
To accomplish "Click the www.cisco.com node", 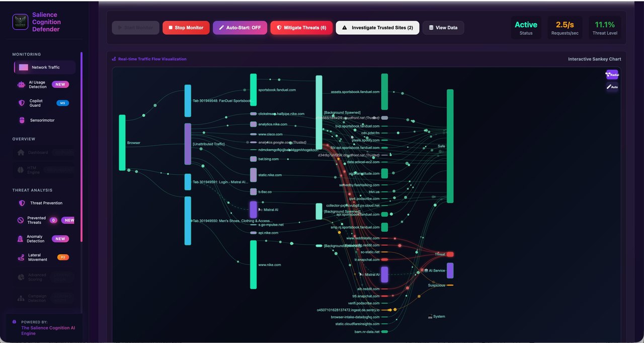I will [254, 134].
